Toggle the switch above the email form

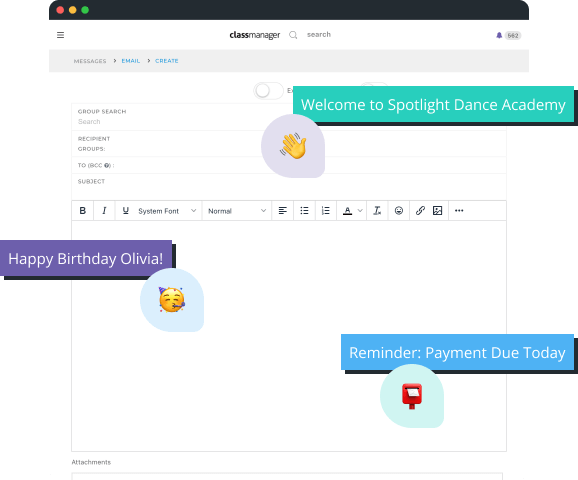[268, 91]
